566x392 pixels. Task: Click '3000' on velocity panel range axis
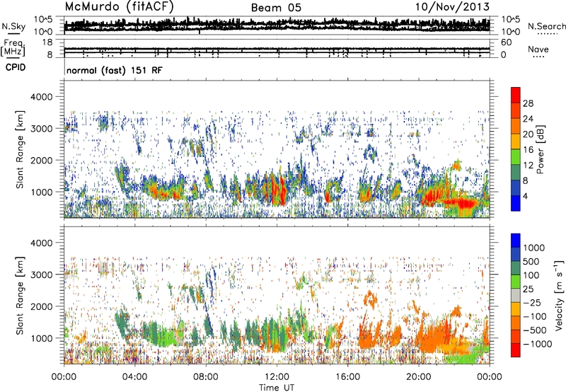[42, 275]
